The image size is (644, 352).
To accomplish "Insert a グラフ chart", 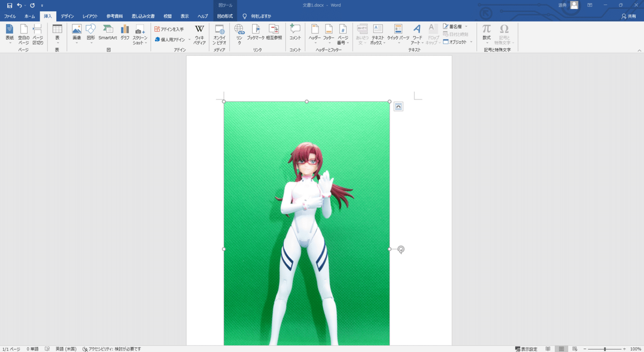I will pyautogui.click(x=125, y=32).
